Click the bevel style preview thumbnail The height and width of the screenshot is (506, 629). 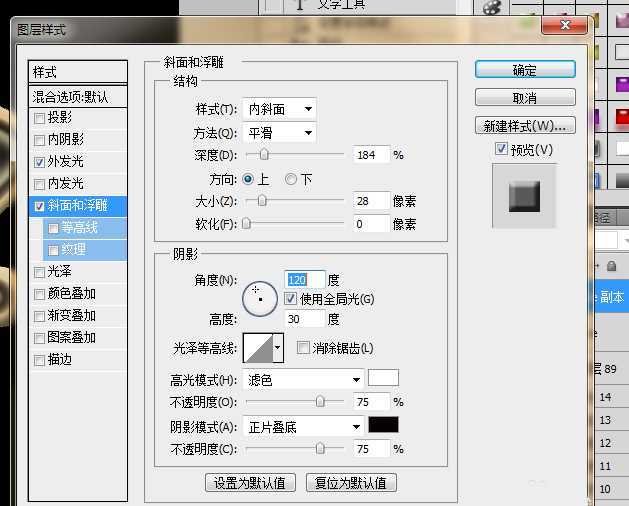click(x=524, y=193)
